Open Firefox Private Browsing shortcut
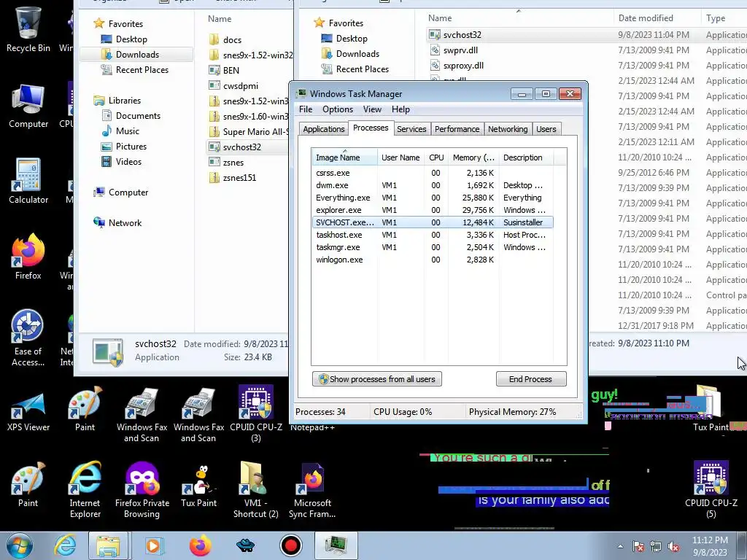The width and height of the screenshot is (747, 560). (142, 489)
